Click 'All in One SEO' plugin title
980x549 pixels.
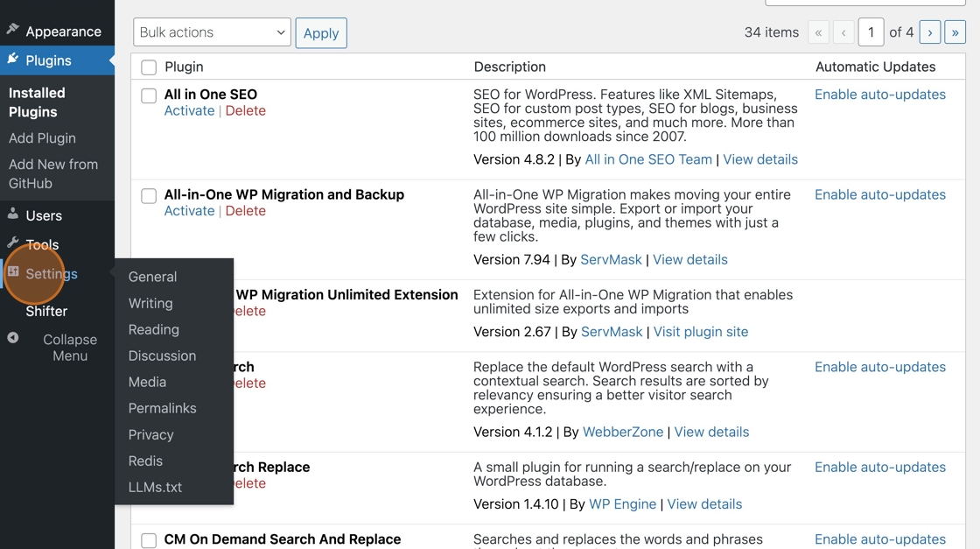pos(211,95)
